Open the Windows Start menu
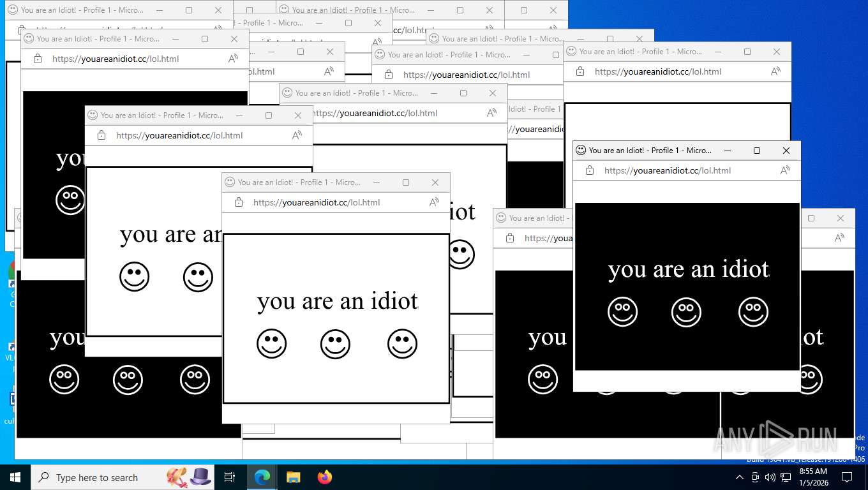The height and width of the screenshot is (490, 868). (15, 477)
